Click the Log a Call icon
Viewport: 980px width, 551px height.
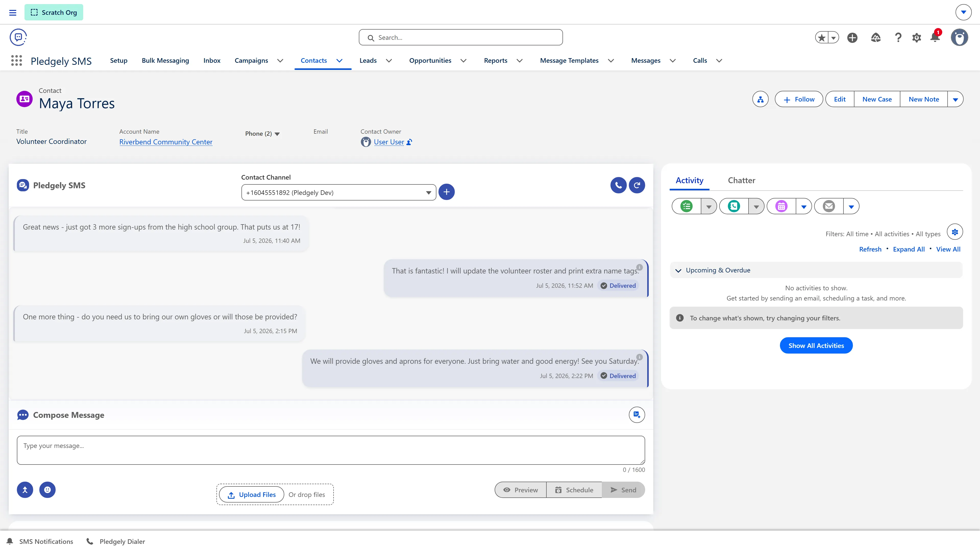(x=734, y=206)
